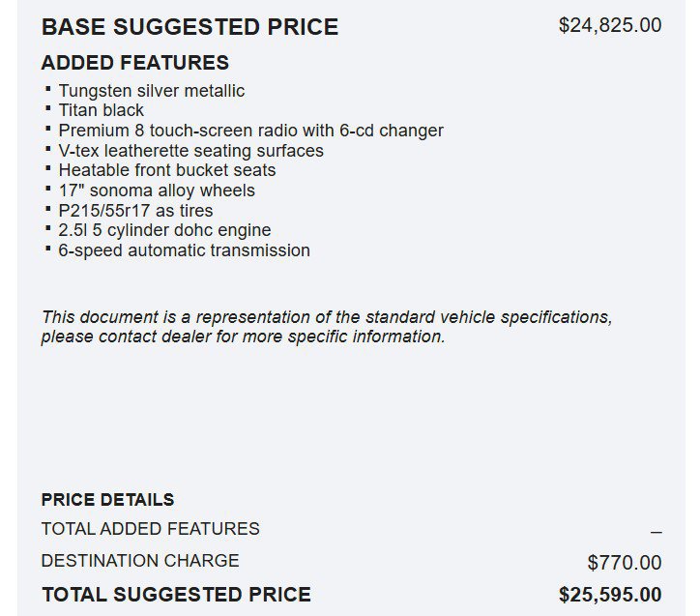Click the $770.00 destination charge amount
This screenshot has width=700, height=616.
pyautogui.click(x=625, y=563)
